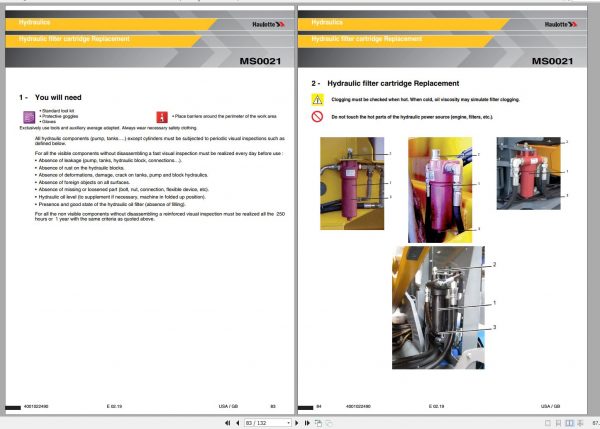The height and width of the screenshot is (429, 600).
Task: Click callout number 3 on the bottom photo
Action: (494, 327)
